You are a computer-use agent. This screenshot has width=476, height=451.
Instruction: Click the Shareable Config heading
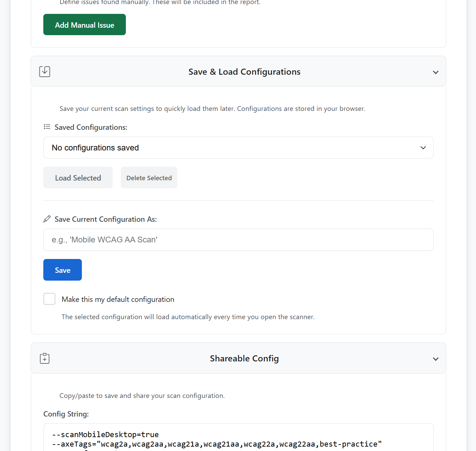[244, 358]
